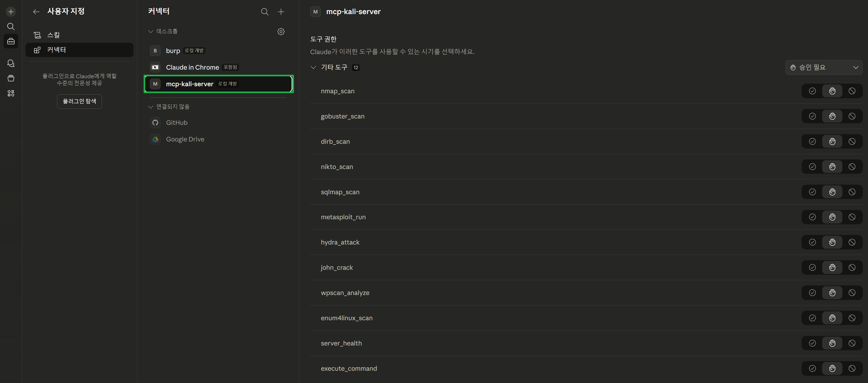Click the grid apps icon in left rail

tap(11, 93)
